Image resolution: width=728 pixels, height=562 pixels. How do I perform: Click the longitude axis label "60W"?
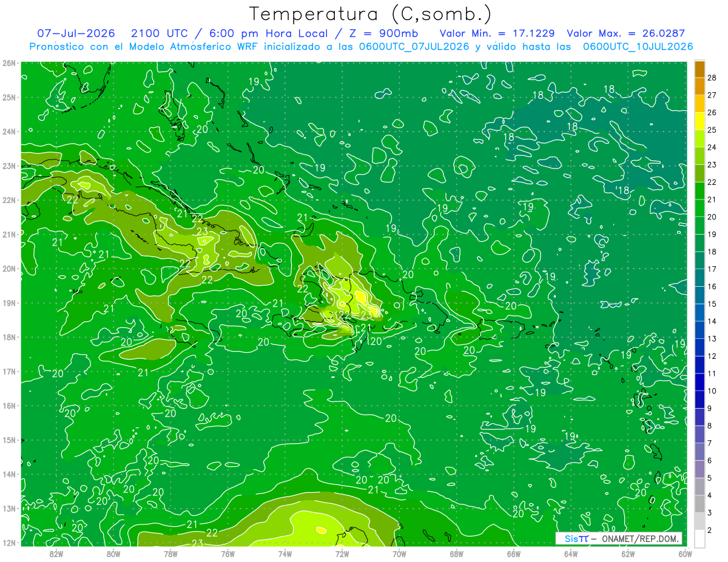[x=686, y=554]
